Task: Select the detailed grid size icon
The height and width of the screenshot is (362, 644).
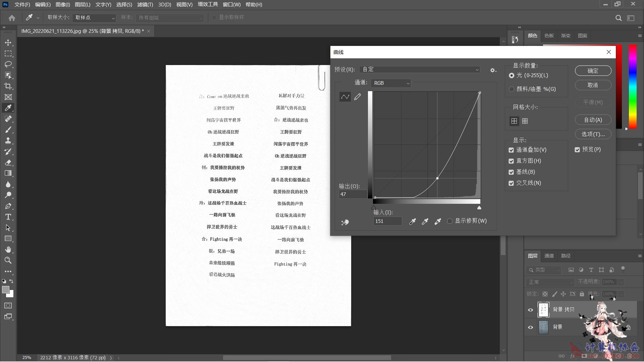Action: [525, 121]
